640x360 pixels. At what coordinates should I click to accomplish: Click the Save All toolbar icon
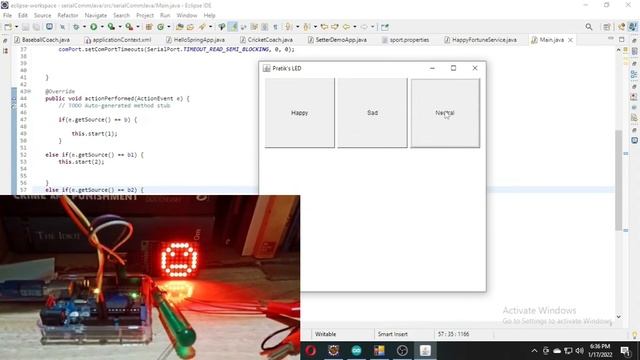(x=36, y=27)
